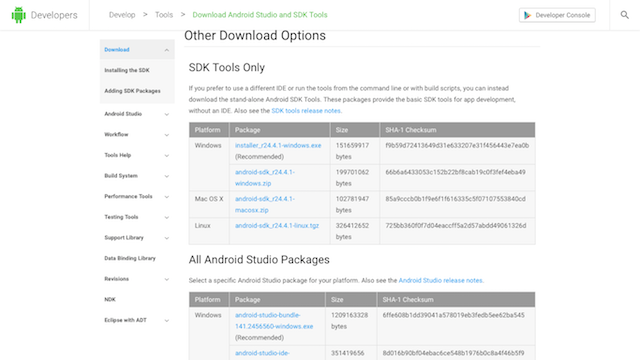Expand the Performance Tools sidebar section
640x360 pixels.
pyautogui.click(x=167, y=197)
